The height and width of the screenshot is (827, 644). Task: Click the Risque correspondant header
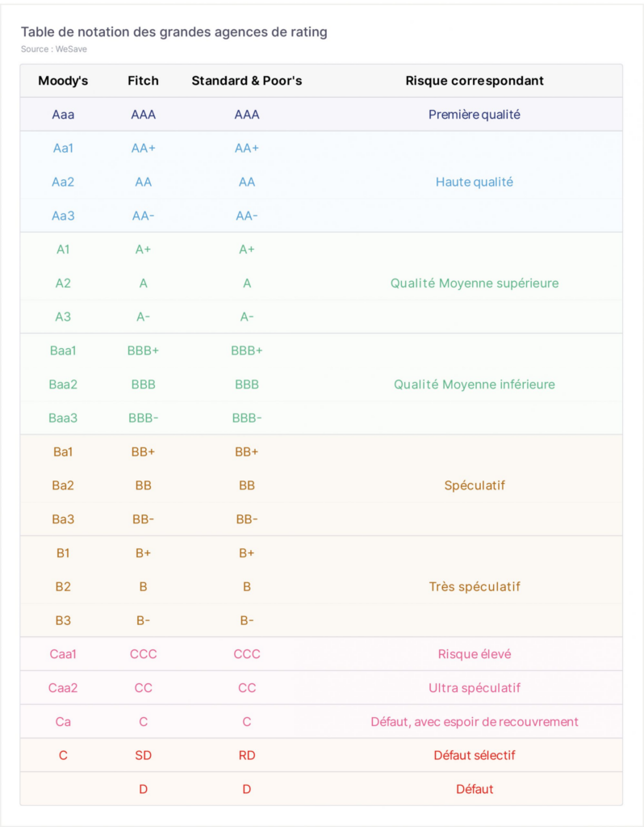pyautogui.click(x=475, y=81)
